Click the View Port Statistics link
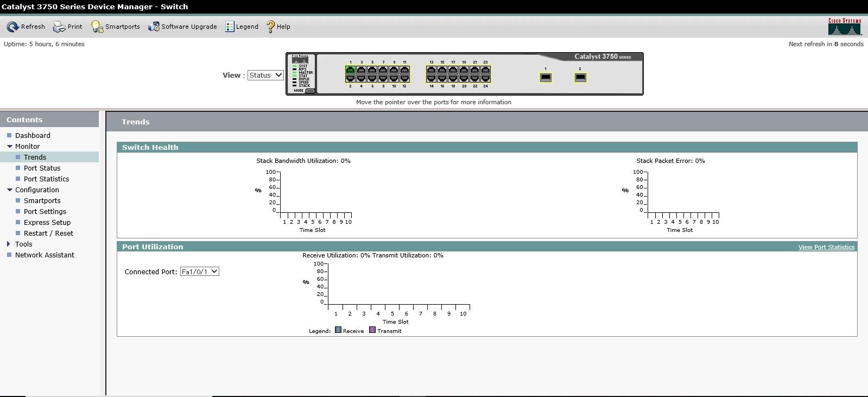 pyautogui.click(x=826, y=247)
